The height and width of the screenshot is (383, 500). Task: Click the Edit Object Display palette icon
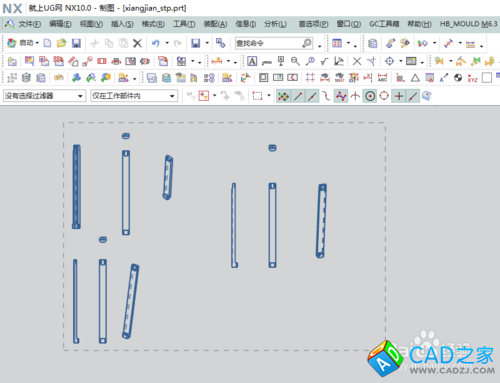click(405, 43)
